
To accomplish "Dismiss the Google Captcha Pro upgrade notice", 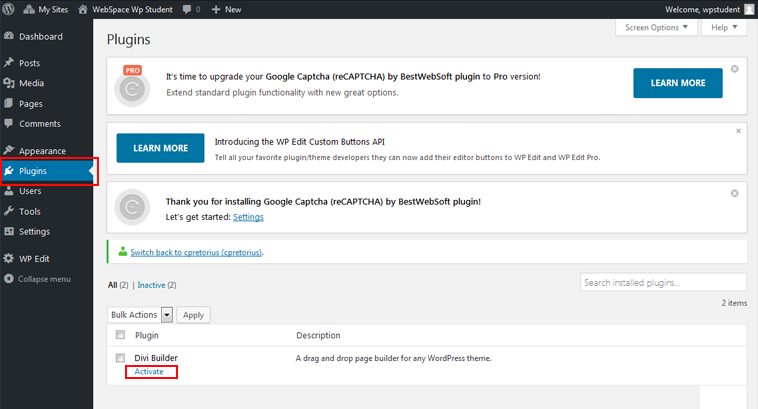I will point(734,69).
